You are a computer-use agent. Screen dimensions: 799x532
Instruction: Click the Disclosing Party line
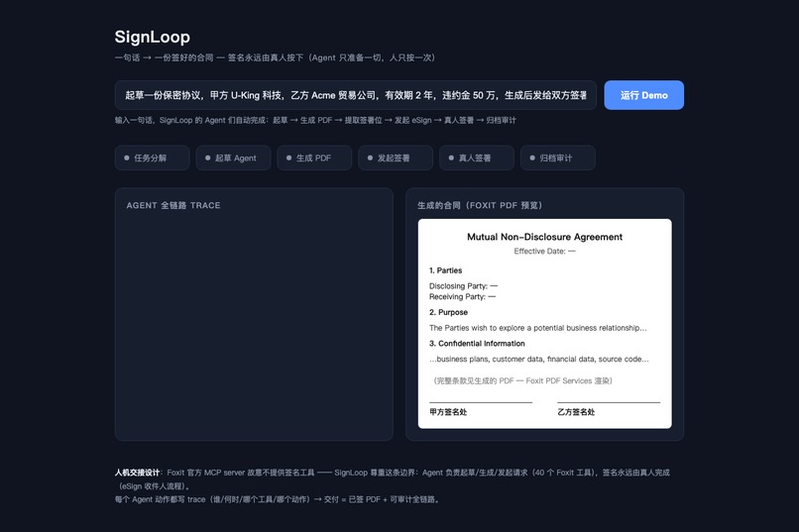click(x=463, y=286)
